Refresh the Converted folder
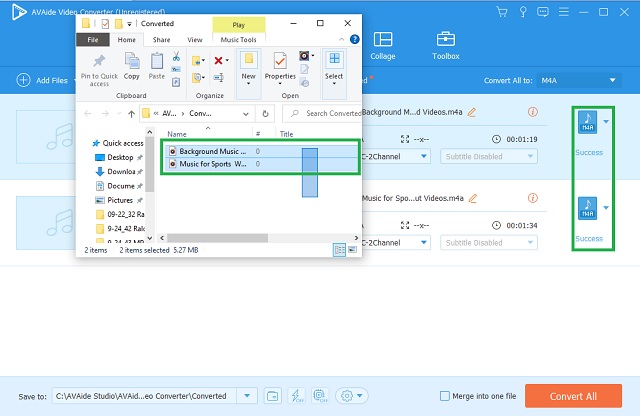Image resolution: width=640 pixels, height=416 pixels. [x=265, y=114]
